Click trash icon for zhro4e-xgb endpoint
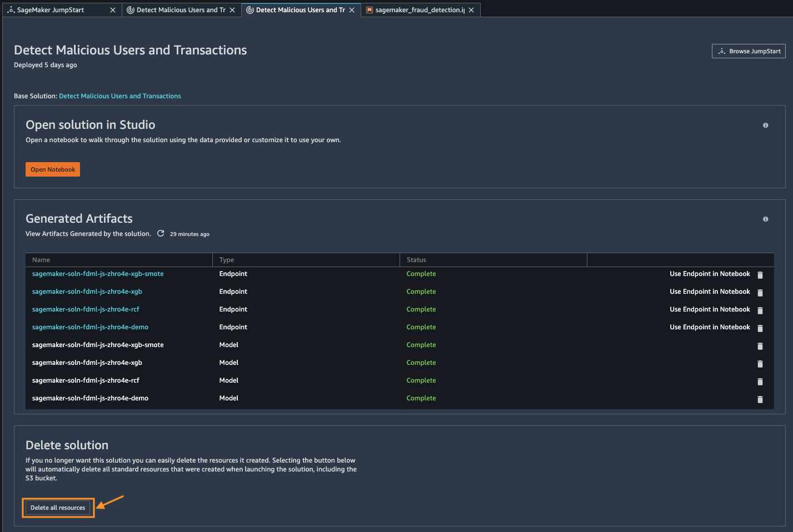This screenshot has width=793, height=532. point(760,293)
